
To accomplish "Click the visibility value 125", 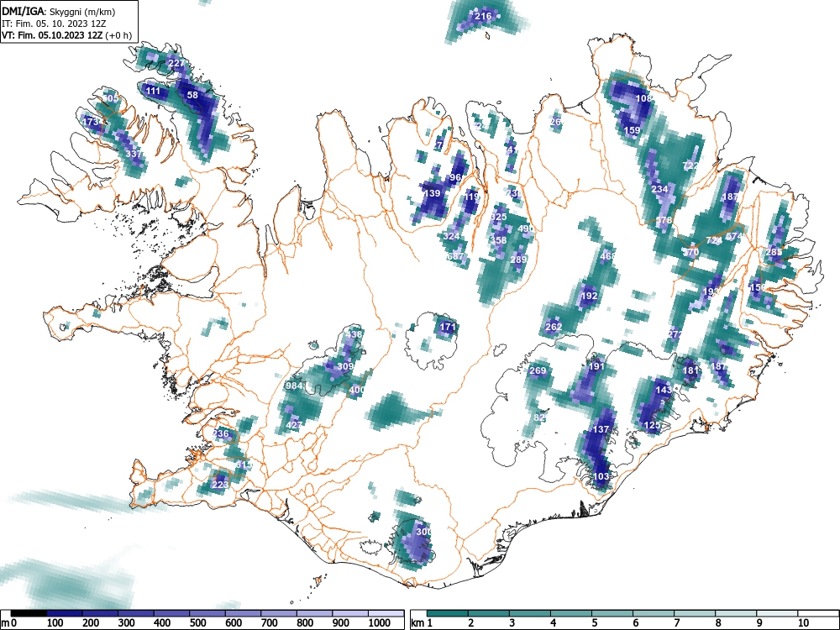I will pyautogui.click(x=652, y=425).
